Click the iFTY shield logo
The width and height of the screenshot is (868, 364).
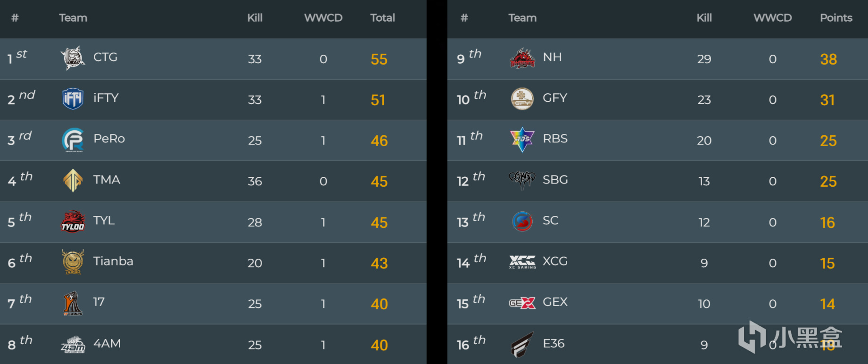73,99
